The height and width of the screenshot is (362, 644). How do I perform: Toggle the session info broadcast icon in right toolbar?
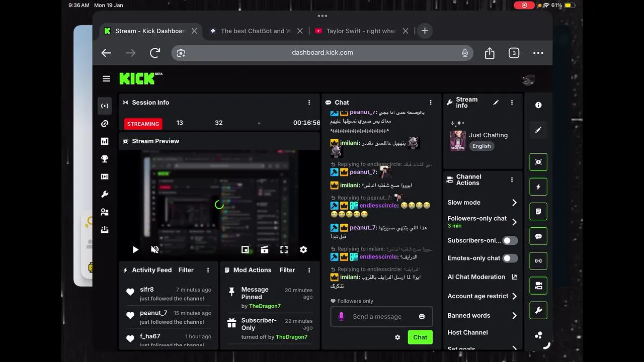point(538,261)
